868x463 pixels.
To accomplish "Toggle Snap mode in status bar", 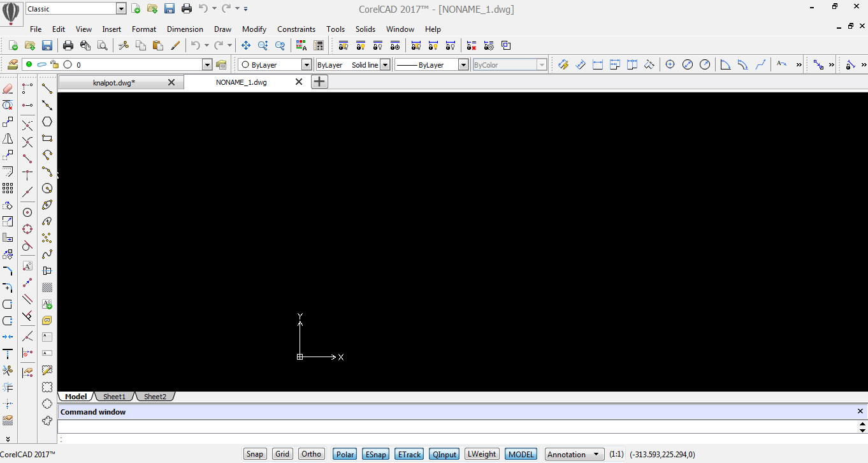I will click(255, 454).
